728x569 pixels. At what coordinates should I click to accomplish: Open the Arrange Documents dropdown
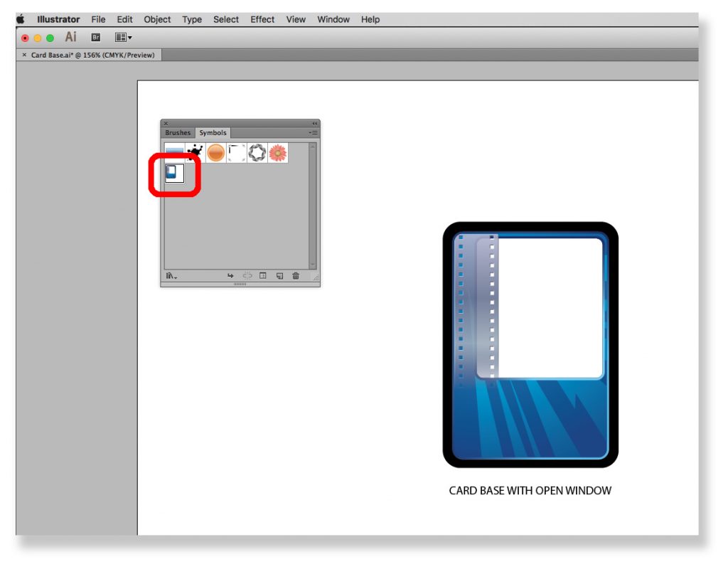pos(123,38)
